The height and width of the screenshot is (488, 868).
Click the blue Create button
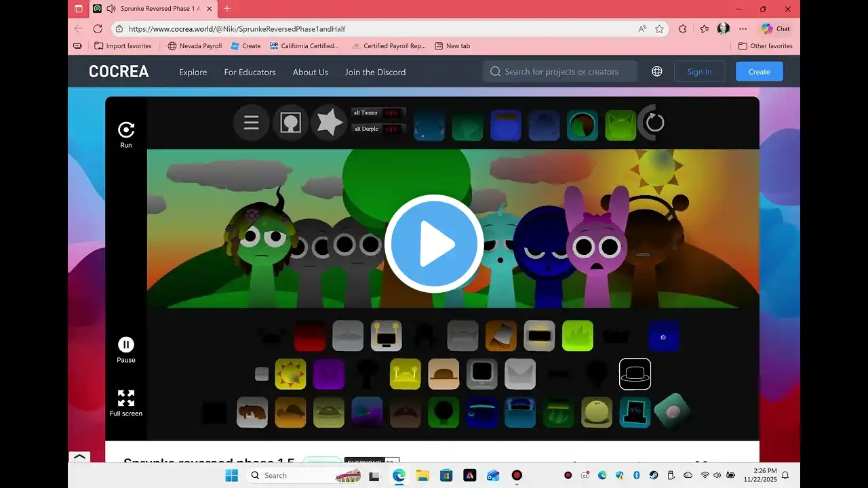click(x=759, y=71)
